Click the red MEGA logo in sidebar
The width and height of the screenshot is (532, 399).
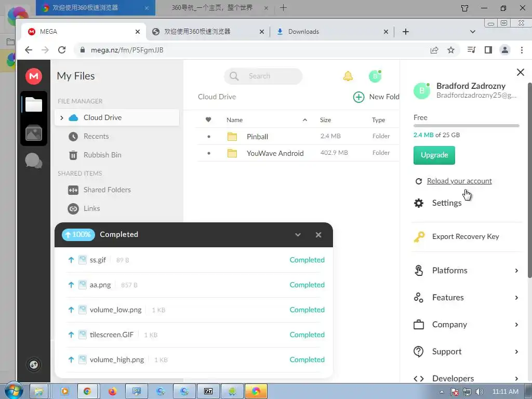click(34, 76)
